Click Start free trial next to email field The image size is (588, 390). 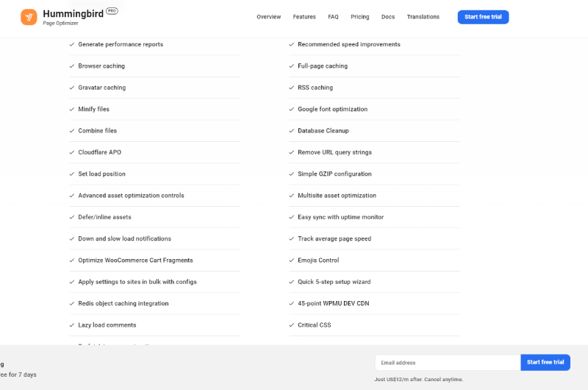click(x=545, y=362)
